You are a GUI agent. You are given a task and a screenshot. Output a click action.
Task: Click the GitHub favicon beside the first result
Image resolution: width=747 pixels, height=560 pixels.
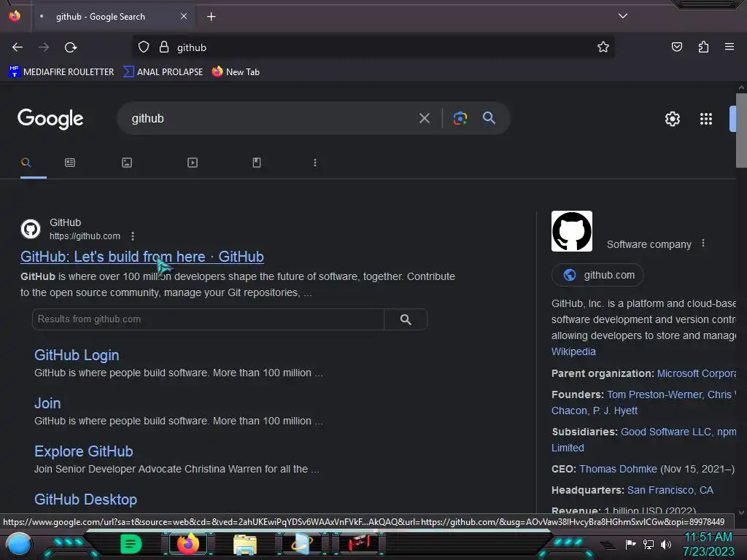tap(31, 229)
